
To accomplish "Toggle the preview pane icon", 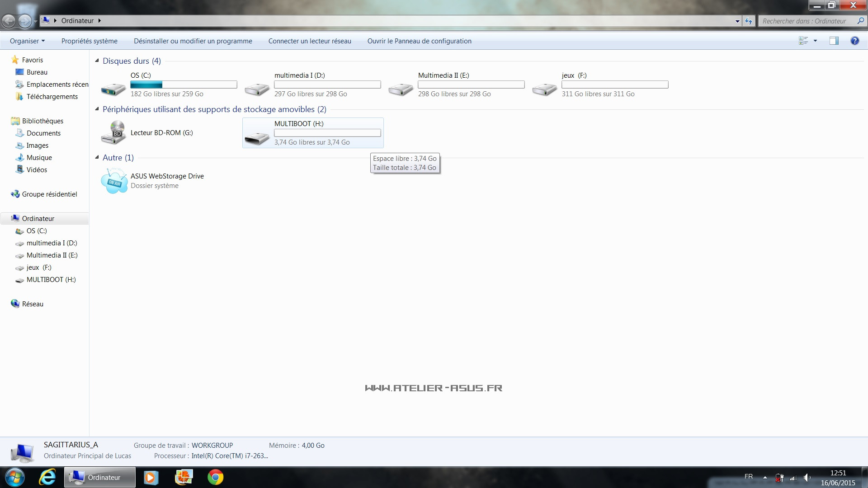I will point(834,41).
